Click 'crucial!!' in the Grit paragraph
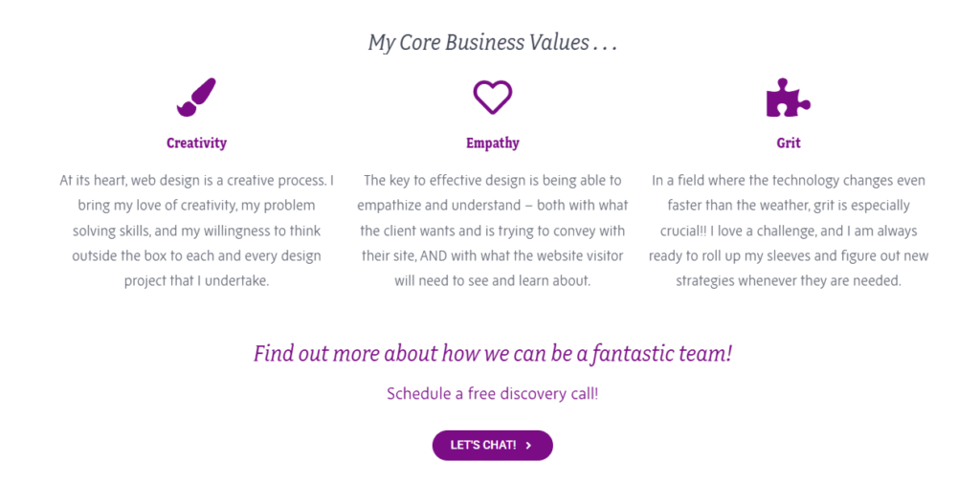The width and height of the screenshot is (980, 484). click(682, 231)
